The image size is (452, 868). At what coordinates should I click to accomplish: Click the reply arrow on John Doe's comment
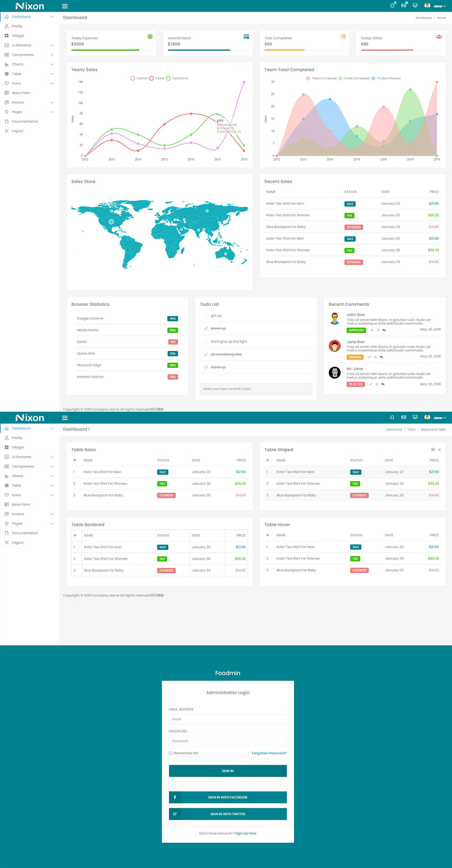[384, 330]
